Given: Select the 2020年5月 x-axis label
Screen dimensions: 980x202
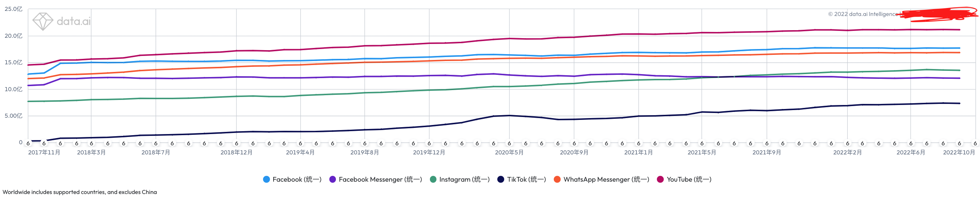Looking at the screenshot, I should click(x=509, y=152).
